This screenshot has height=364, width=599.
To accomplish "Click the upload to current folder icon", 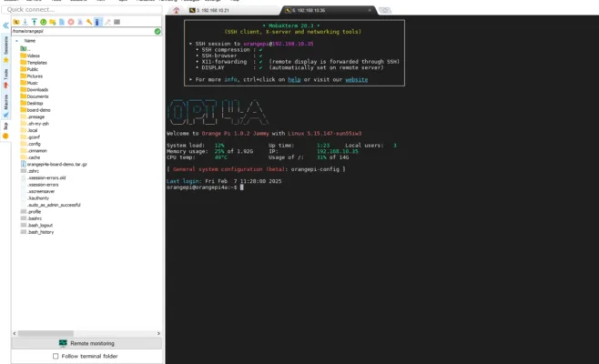I will tap(35, 22).
